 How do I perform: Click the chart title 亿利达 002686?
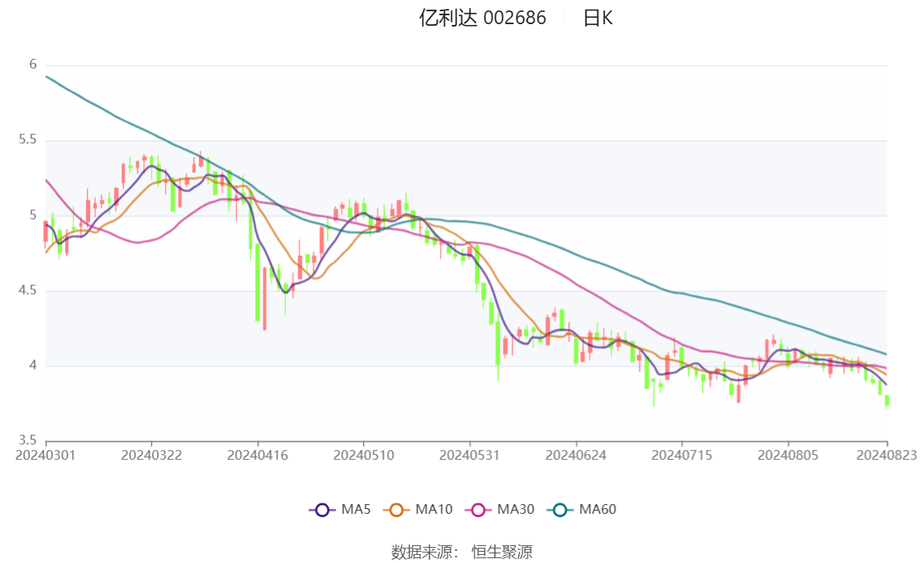pos(483,18)
